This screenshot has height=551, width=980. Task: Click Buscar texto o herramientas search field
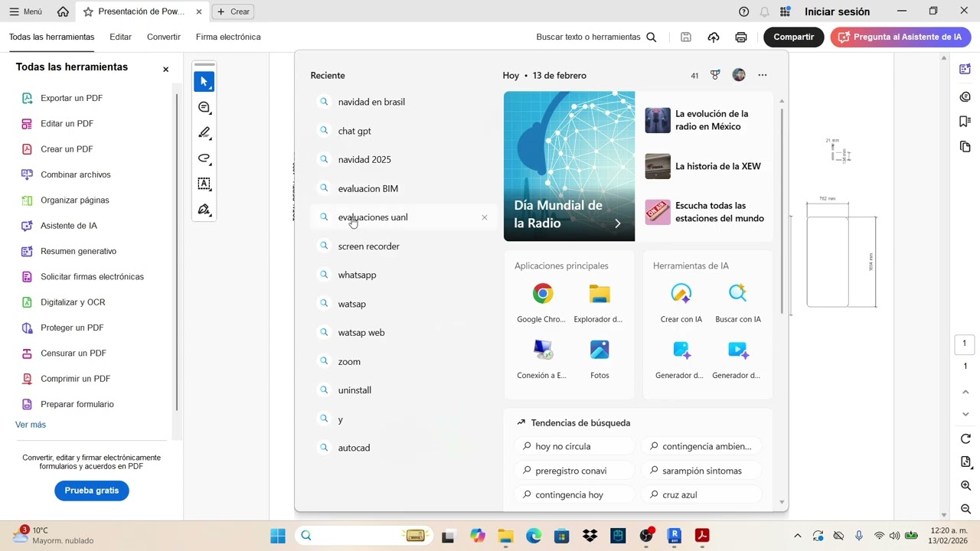coord(596,37)
